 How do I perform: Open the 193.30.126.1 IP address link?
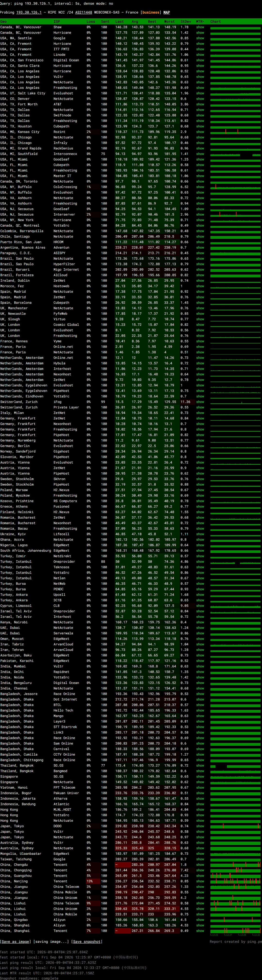(29, 13)
